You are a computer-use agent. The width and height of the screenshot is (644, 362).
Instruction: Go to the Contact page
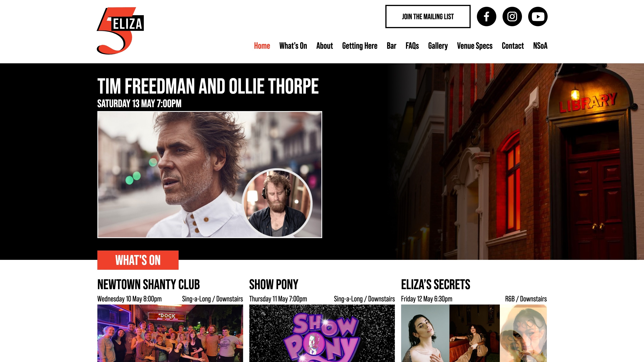(512, 46)
